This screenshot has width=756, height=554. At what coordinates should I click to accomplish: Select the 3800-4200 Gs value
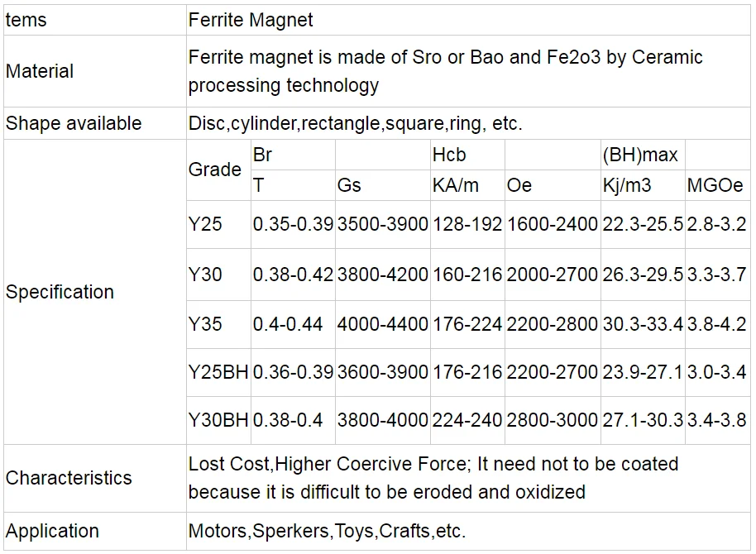point(382,274)
